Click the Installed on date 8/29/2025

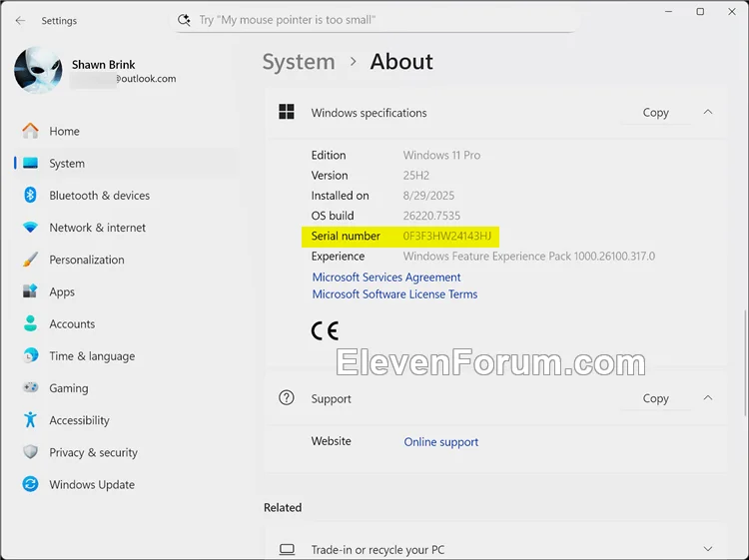[x=428, y=196]
